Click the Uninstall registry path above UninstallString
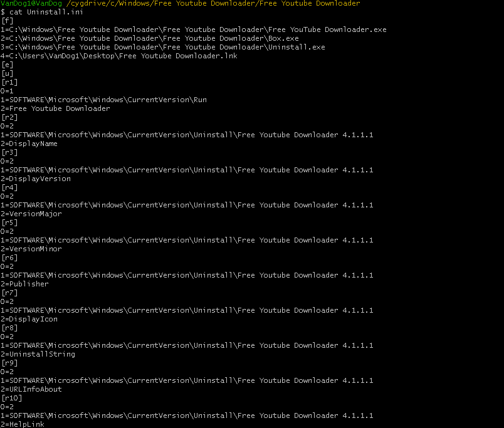This screenshot has width=504, height=428. click(x=187, y=345)
